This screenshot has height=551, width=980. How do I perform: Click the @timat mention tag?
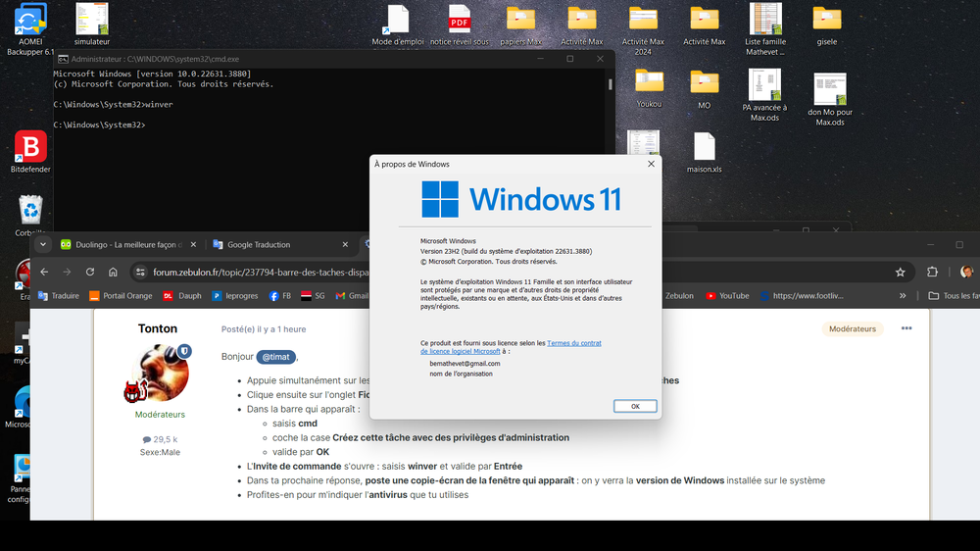(275, 357)
